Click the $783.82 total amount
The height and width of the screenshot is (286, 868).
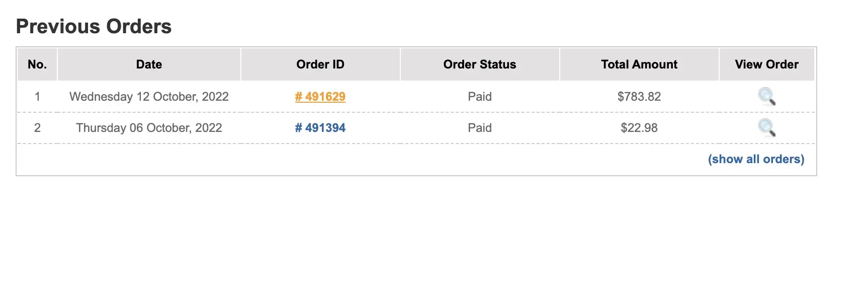[x=639, y=97]
